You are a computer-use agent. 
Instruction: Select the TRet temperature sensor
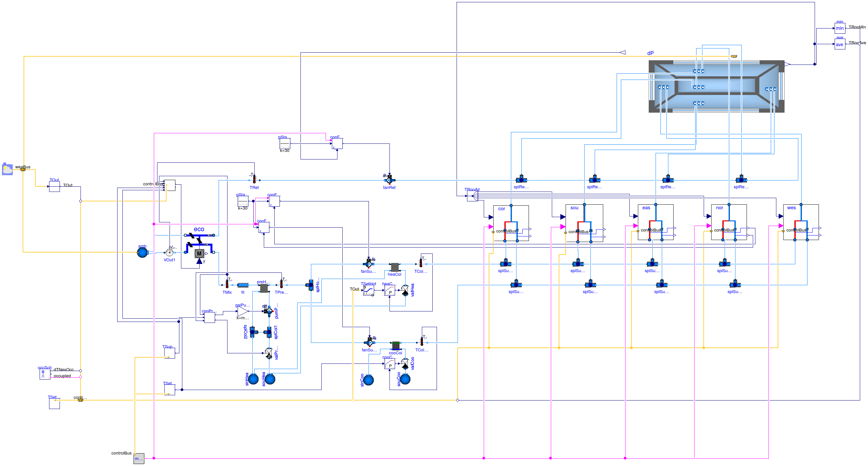254,179
